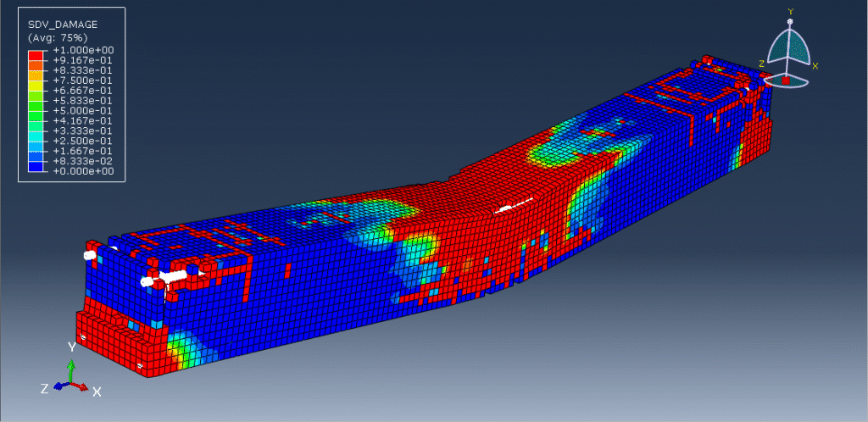Select the +2.500e-01 legend value

pos(83,141)
